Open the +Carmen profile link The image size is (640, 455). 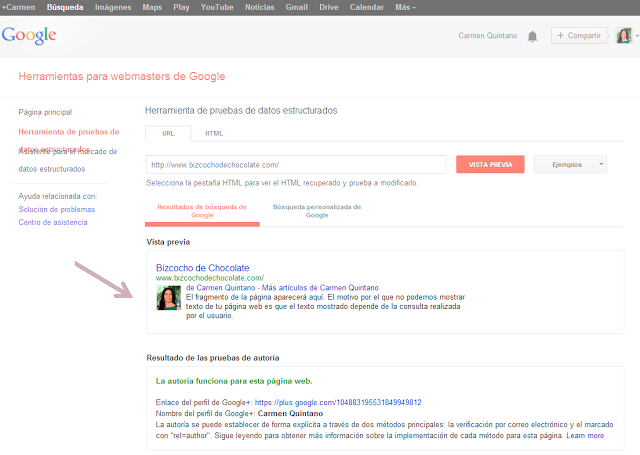point(18,7)
